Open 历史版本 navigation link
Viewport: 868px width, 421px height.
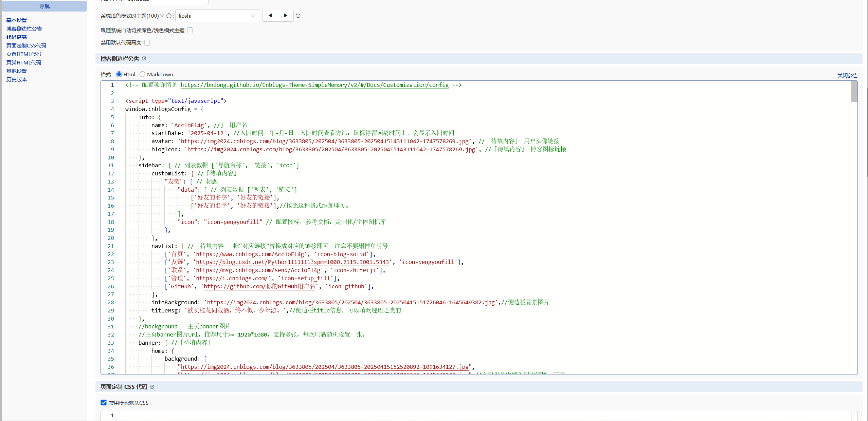16,80
